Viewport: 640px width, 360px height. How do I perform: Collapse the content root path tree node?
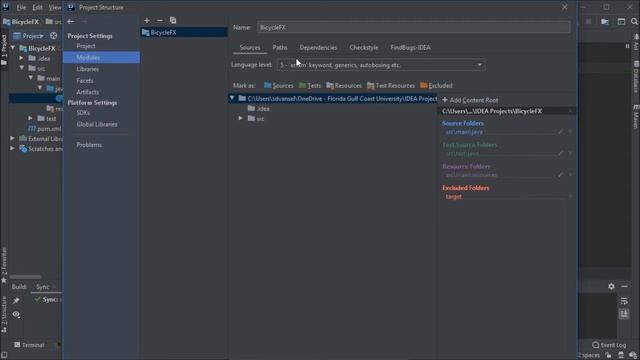232,98
